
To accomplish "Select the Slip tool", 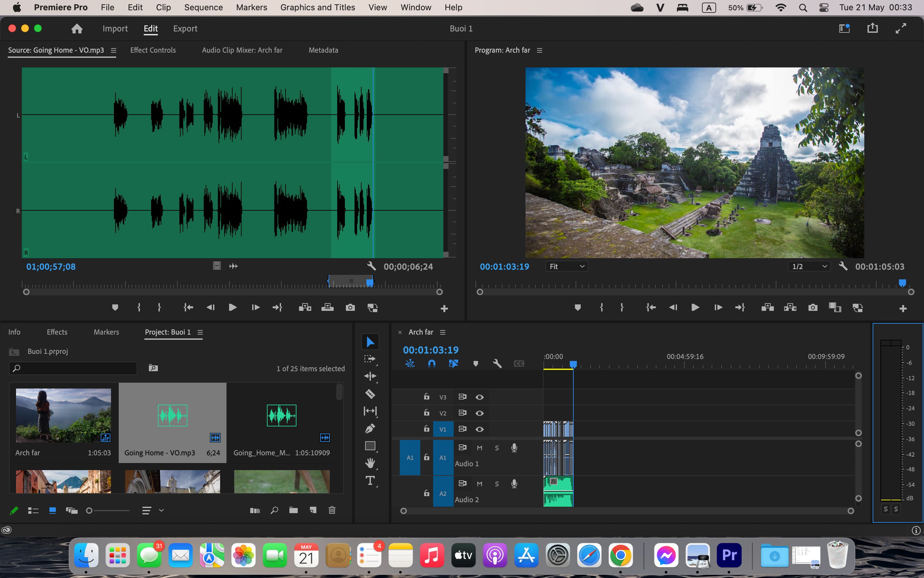I will coord(370,411).
